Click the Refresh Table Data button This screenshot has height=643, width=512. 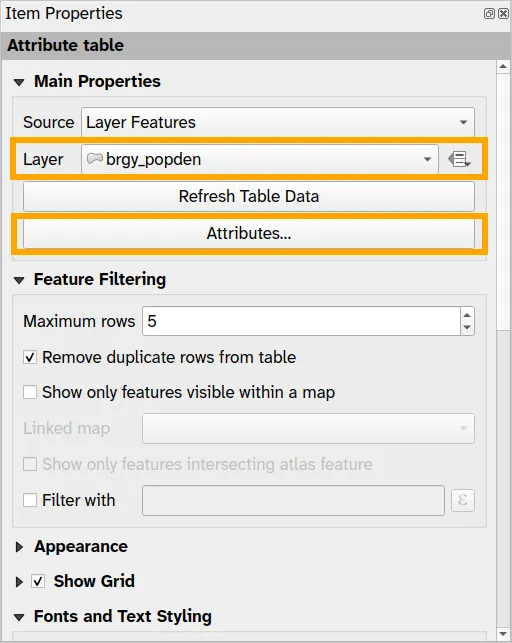(249, 196)
